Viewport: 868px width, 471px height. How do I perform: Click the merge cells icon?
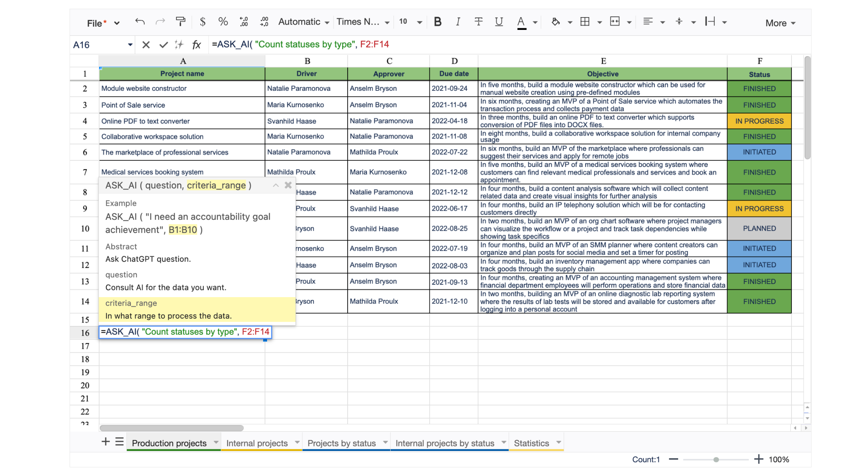(615, 22)
